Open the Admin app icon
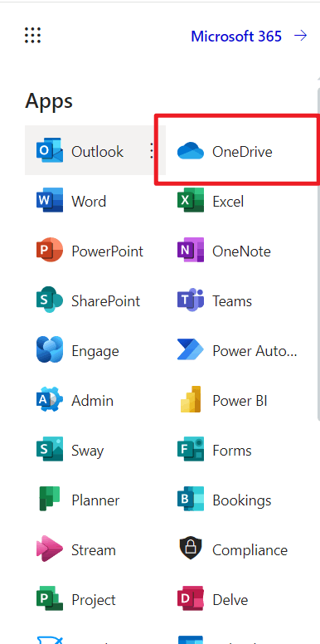This screenshot has height=644, width=320. tap(50, 399)
